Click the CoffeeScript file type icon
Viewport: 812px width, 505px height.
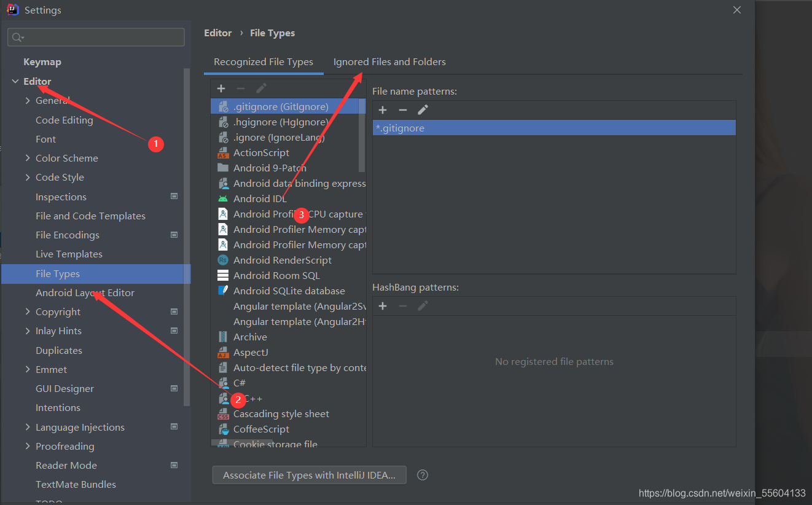[223, 429]
